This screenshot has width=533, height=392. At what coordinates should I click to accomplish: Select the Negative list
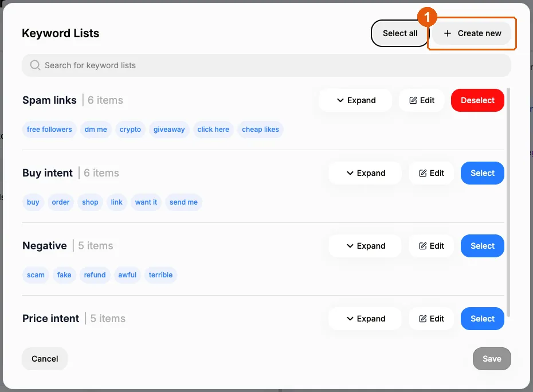click(x=483, y=246)
